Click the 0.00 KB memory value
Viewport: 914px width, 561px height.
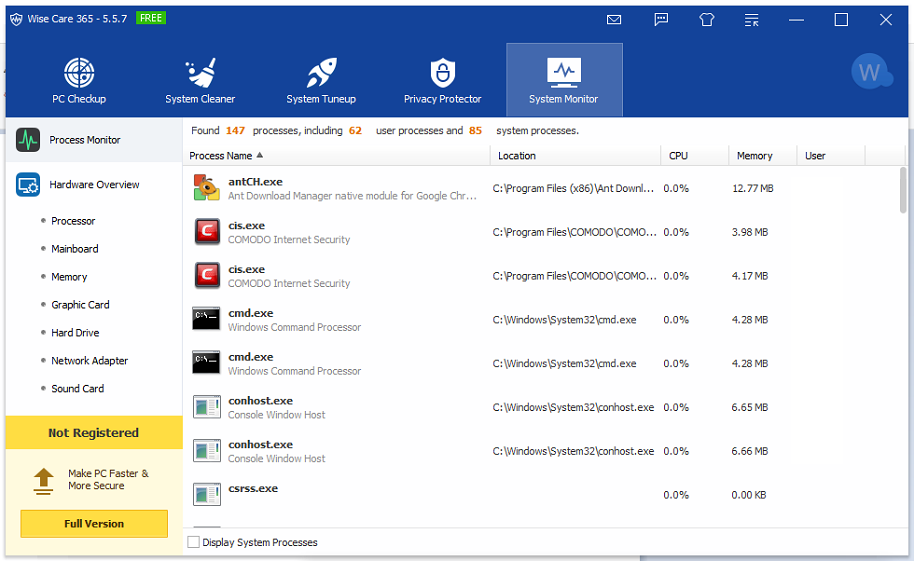pos(748,495)
